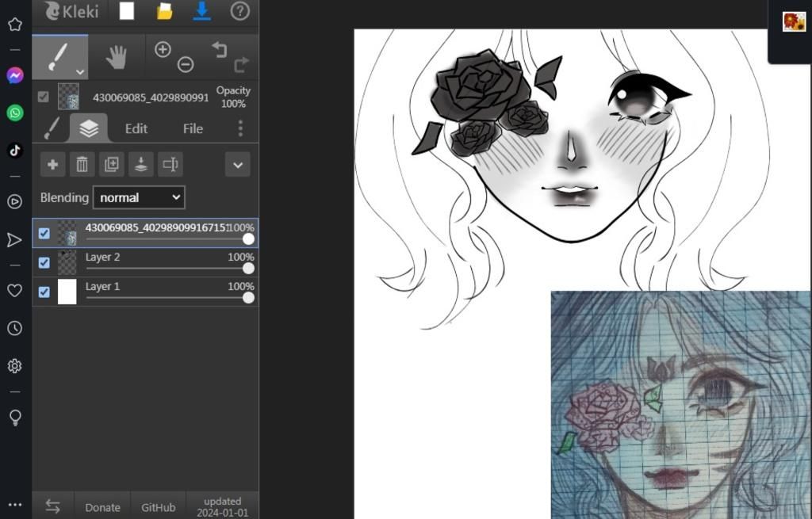Add a new layer
Viewport: 812px width, 519px height.
(x=52, y=165)
